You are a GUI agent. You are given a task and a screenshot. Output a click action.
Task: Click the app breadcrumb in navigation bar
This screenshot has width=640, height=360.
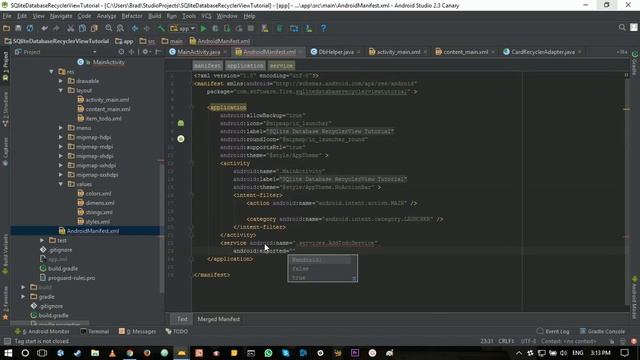pyautogui.click(x=124, y=41)
